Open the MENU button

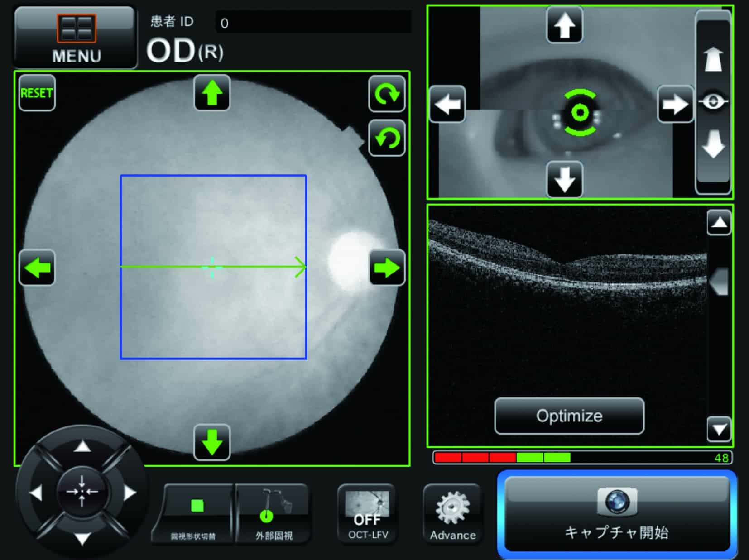[x=76, y=38]
